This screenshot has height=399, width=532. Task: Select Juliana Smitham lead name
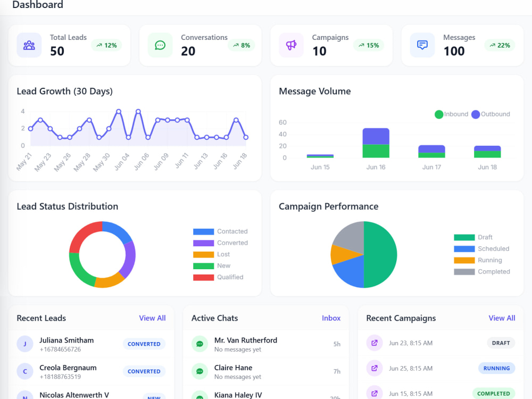66,340
